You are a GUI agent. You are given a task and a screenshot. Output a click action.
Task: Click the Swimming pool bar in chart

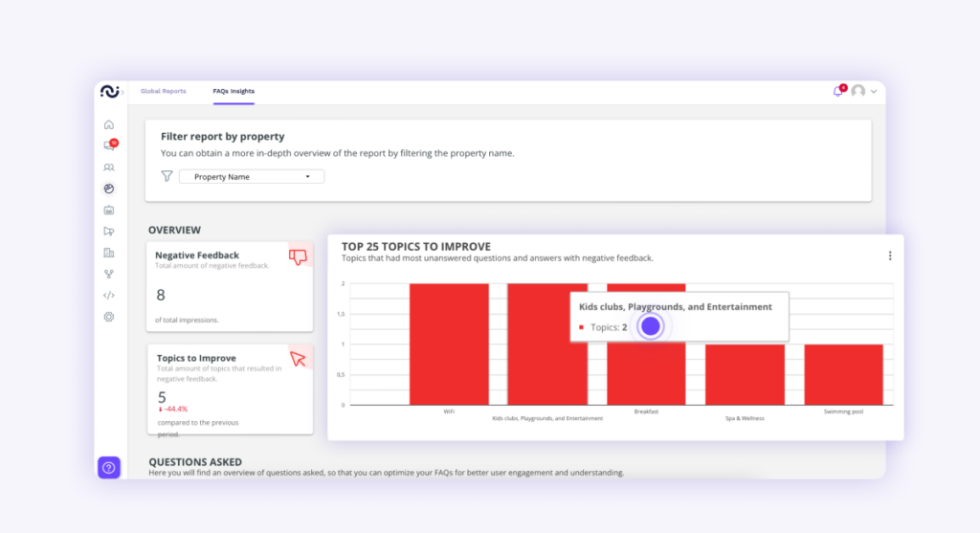(843, 374)
